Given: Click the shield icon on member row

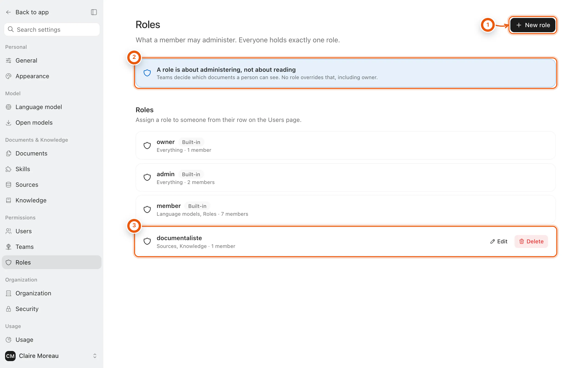Looking at the screenshot, I should pos(147,210).
